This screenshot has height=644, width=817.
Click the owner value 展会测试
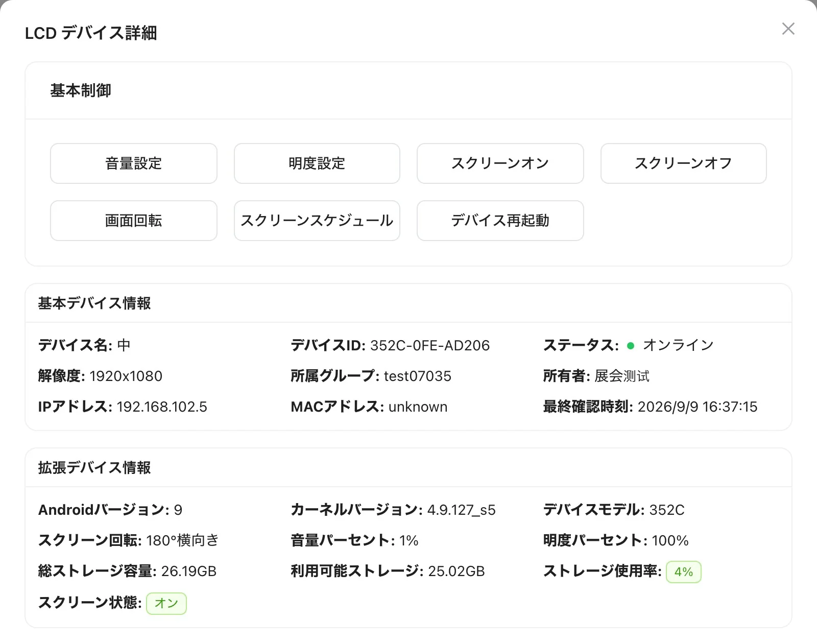pos(622,376)
